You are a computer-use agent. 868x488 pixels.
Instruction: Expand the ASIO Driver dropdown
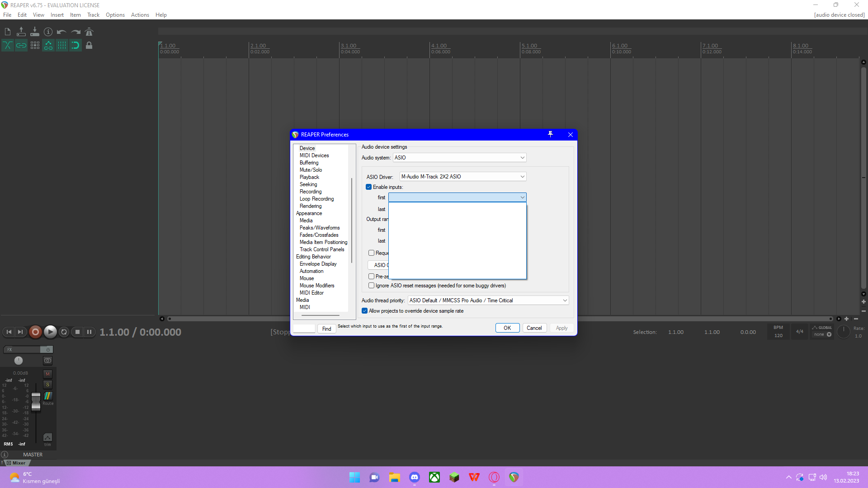click(463, 177)
